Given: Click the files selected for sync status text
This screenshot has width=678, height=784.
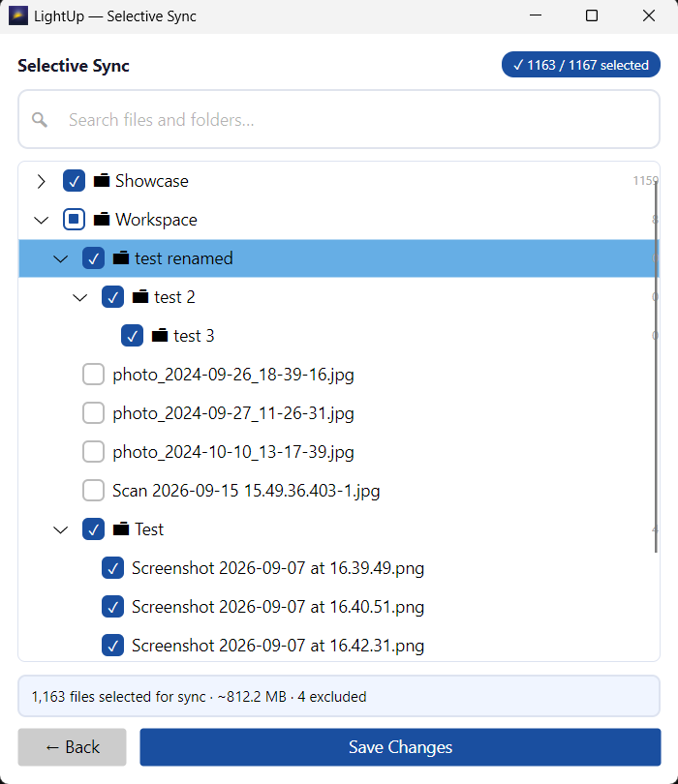Looking at the screenshot, I should pos(199,697).
